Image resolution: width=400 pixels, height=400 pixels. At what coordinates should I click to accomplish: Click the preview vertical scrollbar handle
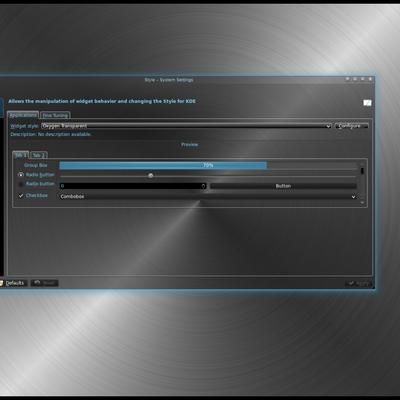pyautogui.click(x=362, y=171)
